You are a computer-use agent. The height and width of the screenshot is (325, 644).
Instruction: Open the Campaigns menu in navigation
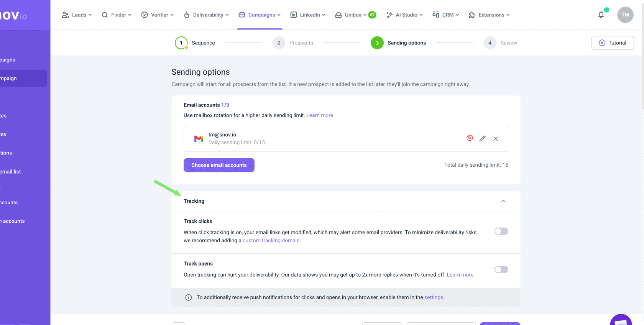(x=260, y=15)
